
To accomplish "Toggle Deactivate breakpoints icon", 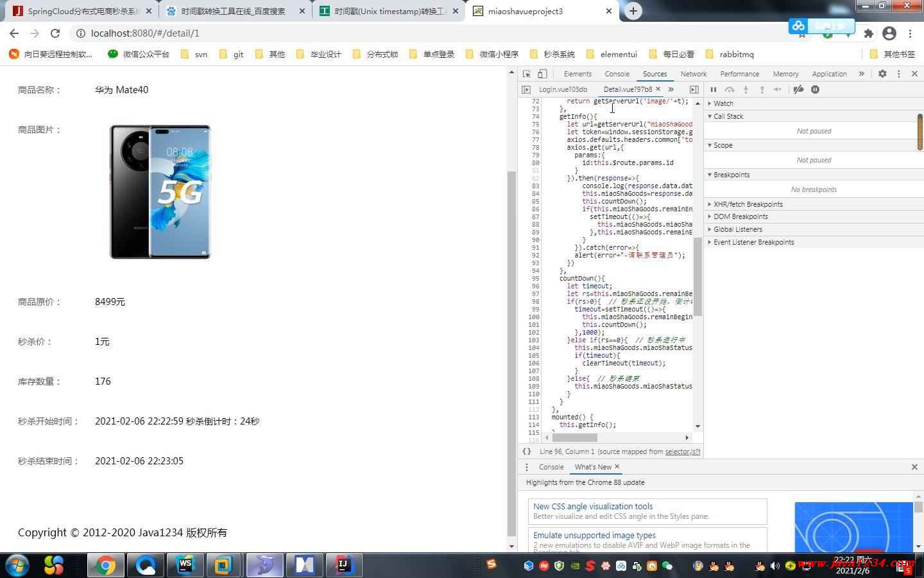I will (798, 89).
